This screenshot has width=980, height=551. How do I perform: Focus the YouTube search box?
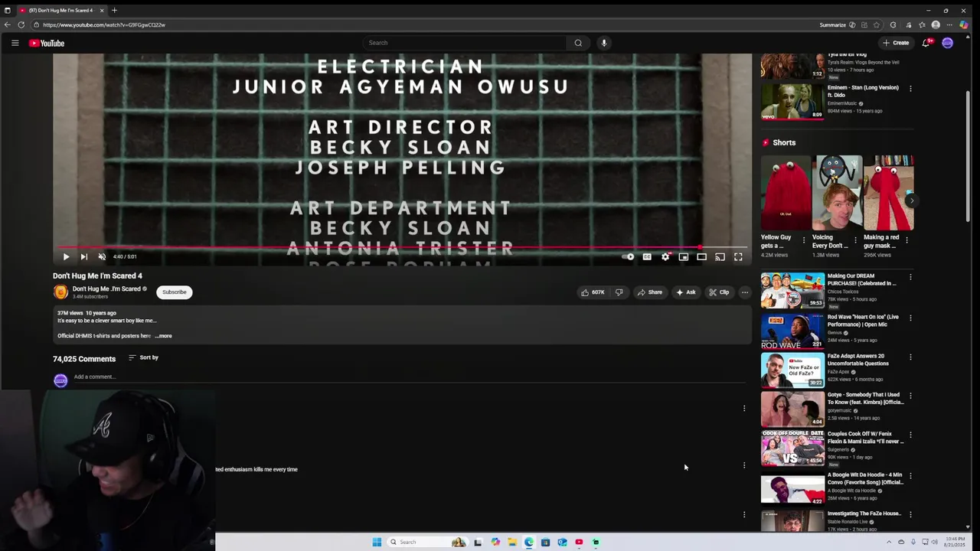[x=465, y=43]
